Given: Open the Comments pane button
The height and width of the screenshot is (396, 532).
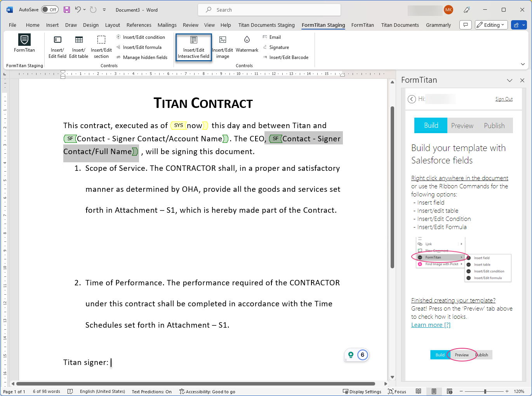Looking at the screenshot, I should (x=466, y=25).
